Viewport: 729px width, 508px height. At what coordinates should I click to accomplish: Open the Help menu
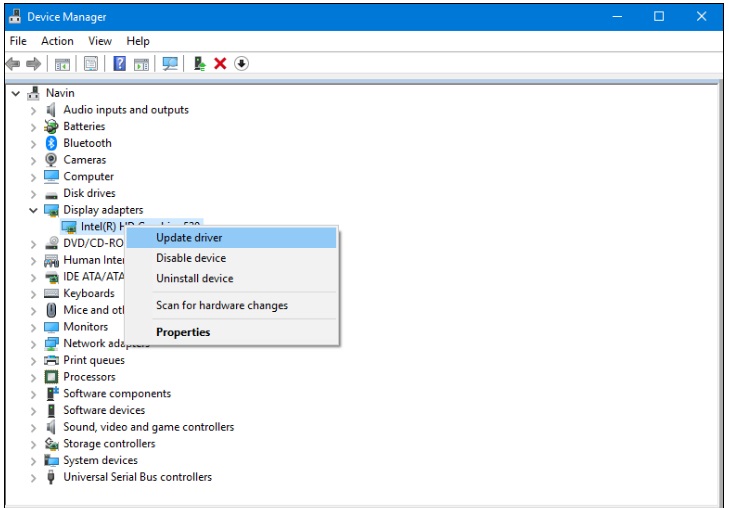pos(138,41)
